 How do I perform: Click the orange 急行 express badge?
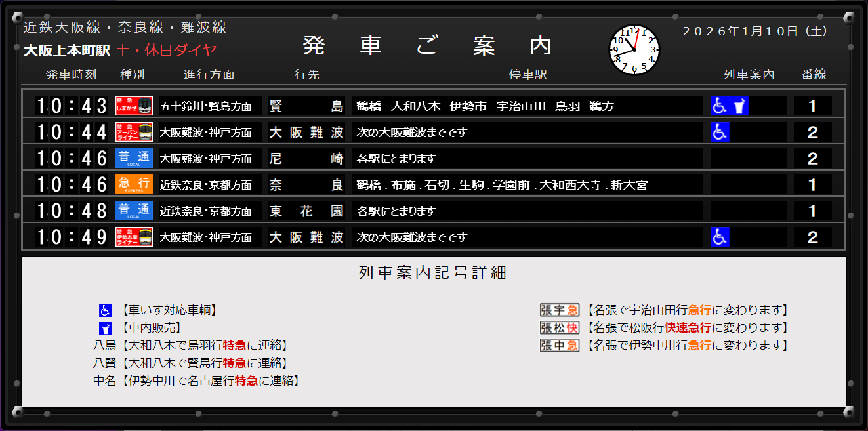coord(134,184)
